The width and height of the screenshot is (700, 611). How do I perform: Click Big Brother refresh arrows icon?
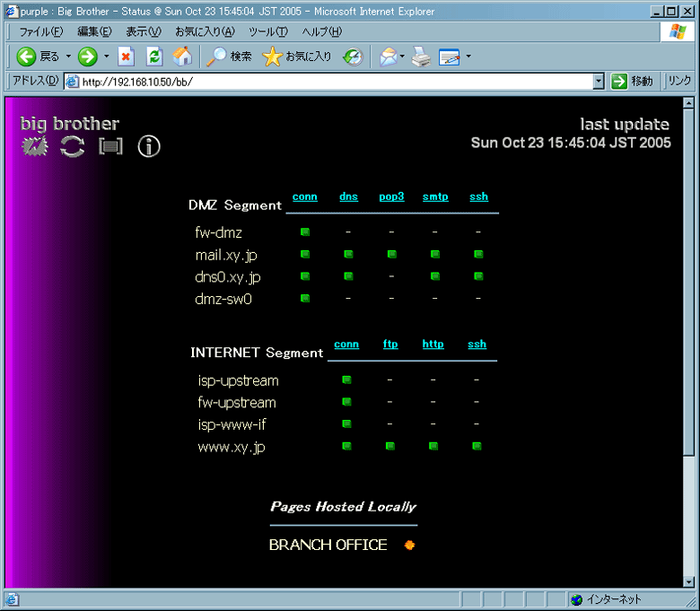pyautogui.click(x=73, y=146)
